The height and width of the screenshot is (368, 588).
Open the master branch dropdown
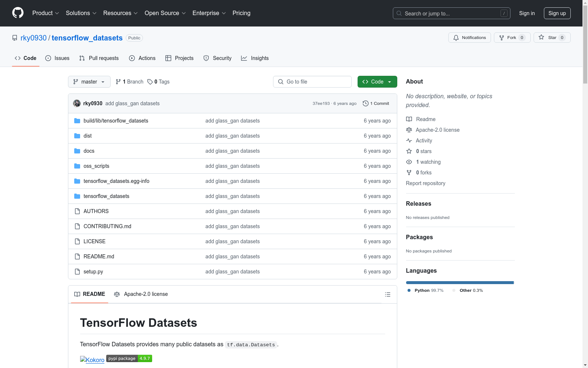pos(89,82)
